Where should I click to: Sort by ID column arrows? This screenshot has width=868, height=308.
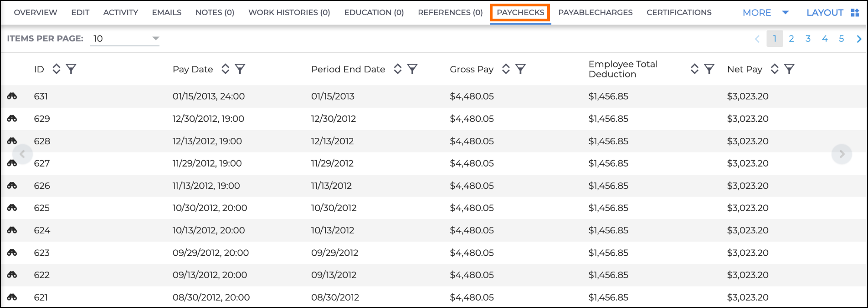[56, 69]
